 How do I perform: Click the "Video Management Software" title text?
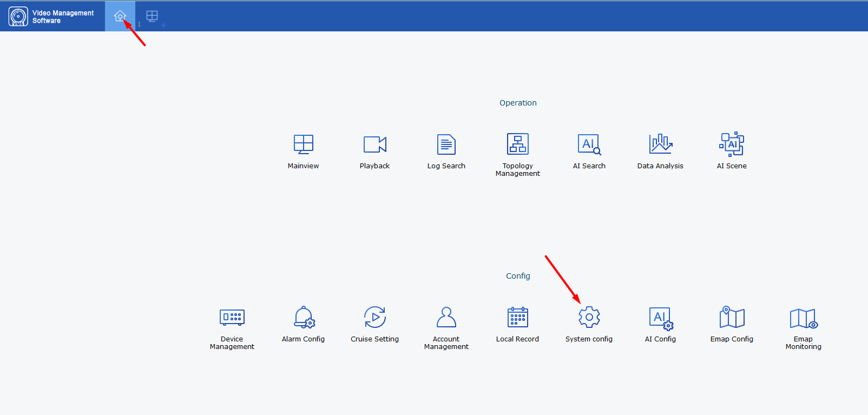(x=63, y=17)
